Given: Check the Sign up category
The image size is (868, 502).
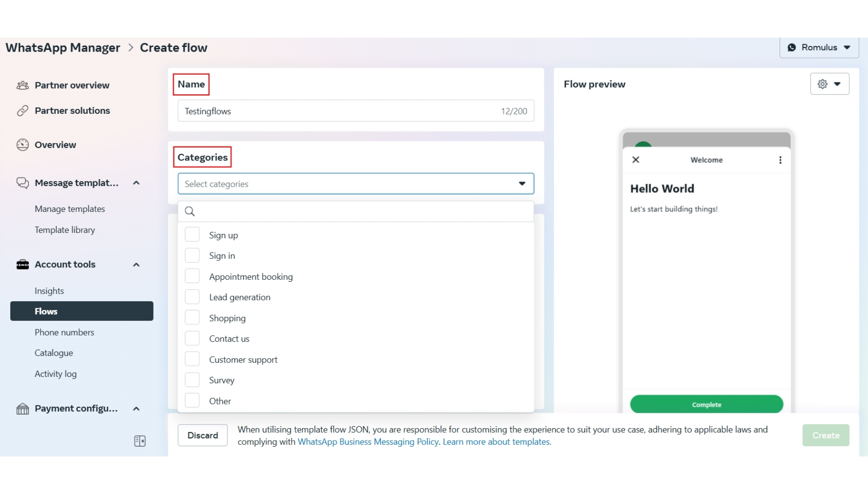Looking at the screenshot, I should point(192,234).
